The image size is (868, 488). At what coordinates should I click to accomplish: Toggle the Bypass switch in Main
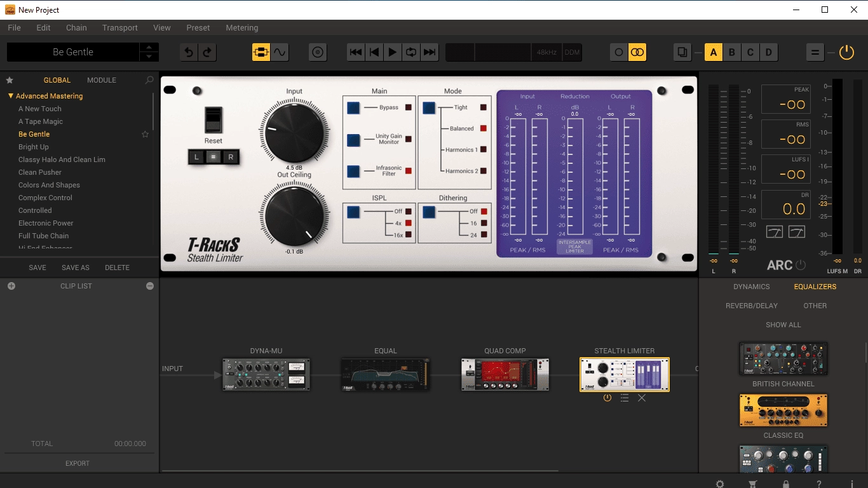click(353, 107)
